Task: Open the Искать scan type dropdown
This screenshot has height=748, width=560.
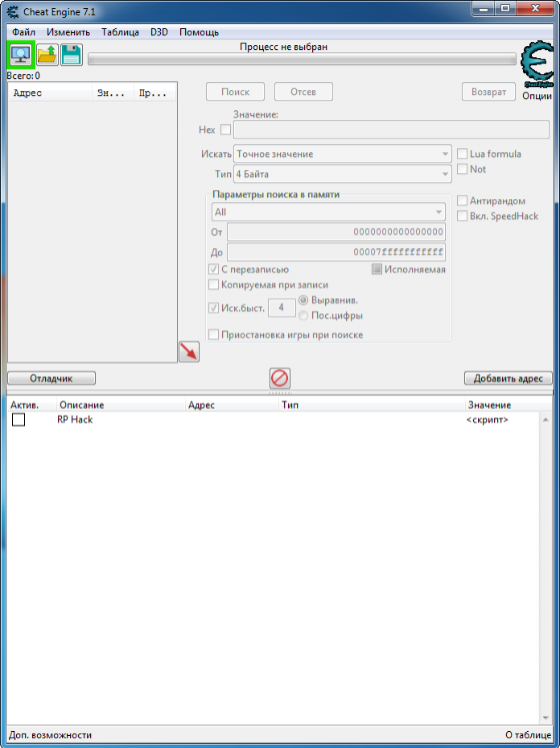Action: click(343, 154)
